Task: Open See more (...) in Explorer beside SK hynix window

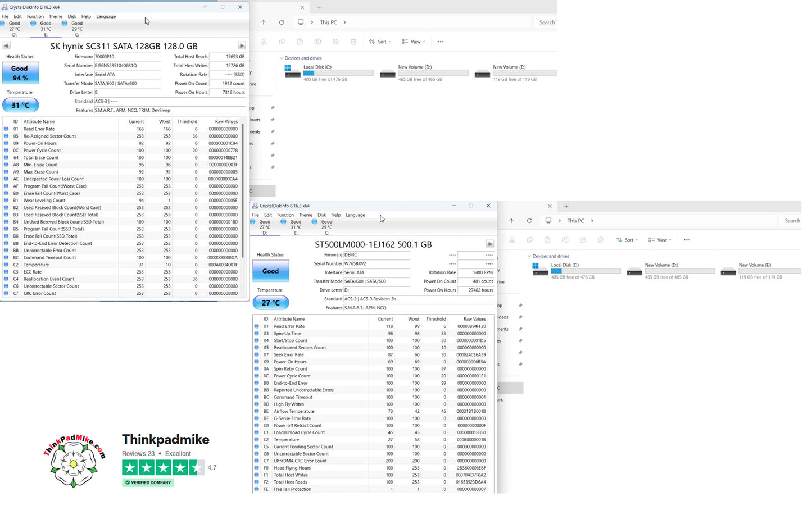Action: [x=441, y=42]
